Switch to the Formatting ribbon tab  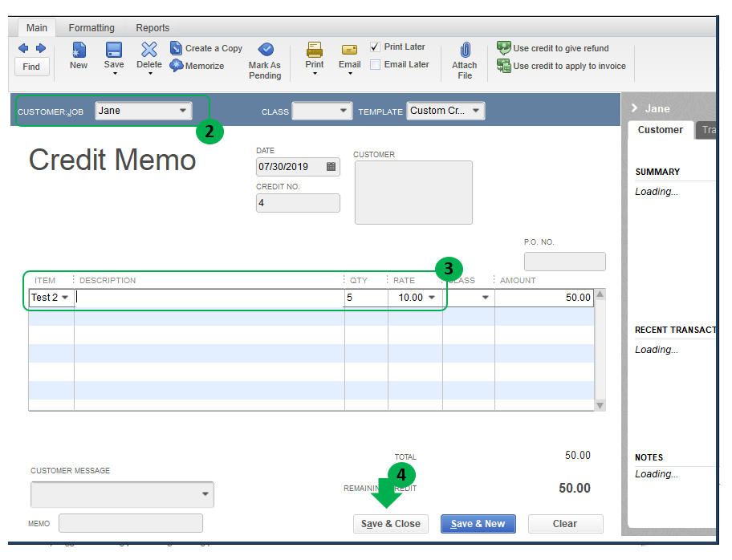coord(91,27)
